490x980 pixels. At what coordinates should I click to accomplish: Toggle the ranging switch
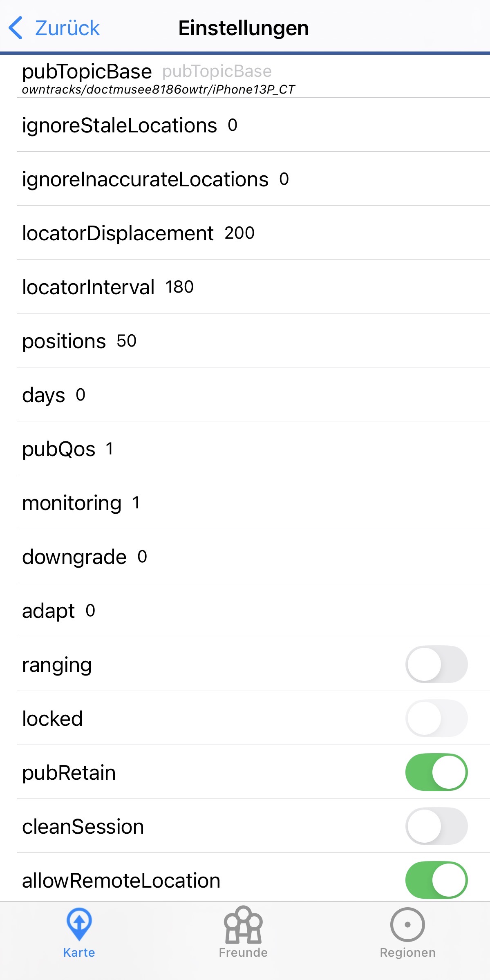[x=436, y=664]
